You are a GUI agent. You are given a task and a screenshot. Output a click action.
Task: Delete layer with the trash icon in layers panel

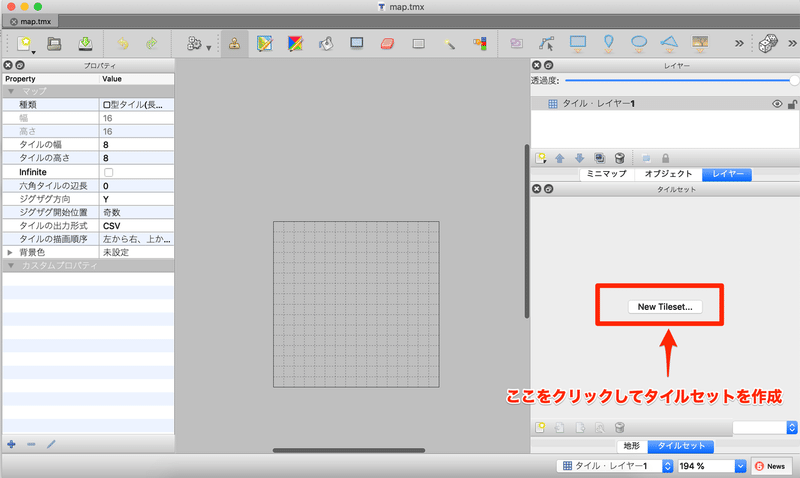click(x=619, y=158)
